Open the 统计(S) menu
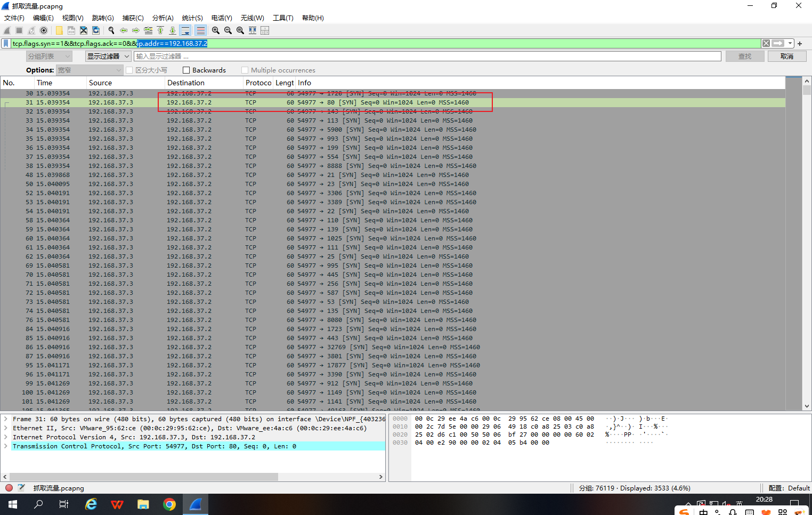The image size is (812, 515). pyautogui.click(x=192, y=18)
